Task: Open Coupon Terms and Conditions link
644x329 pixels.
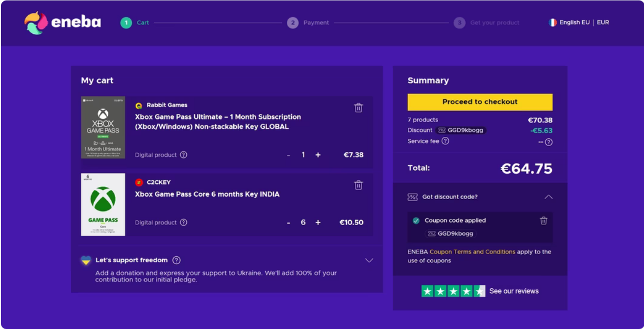Action: (472, 252)
